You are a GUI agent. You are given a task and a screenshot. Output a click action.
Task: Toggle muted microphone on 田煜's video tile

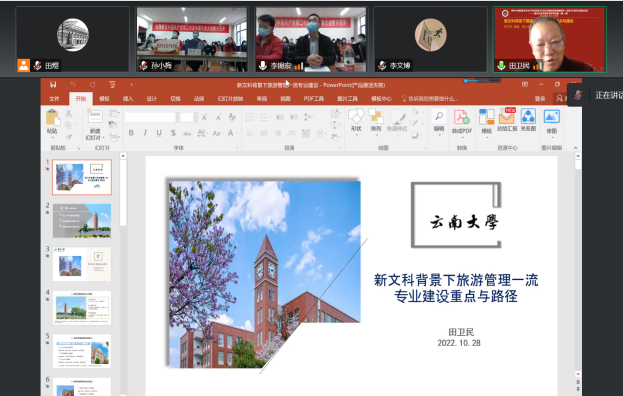(38, 66)
